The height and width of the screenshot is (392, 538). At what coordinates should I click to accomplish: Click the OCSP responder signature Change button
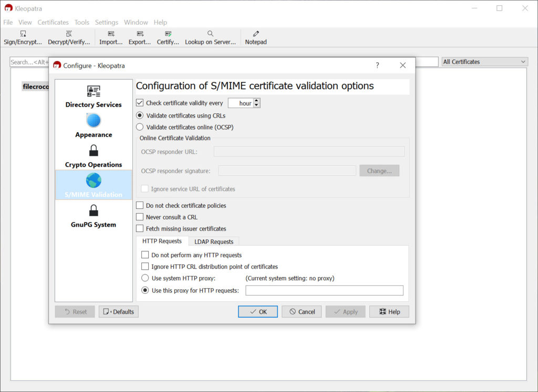(x=379, y=171)
